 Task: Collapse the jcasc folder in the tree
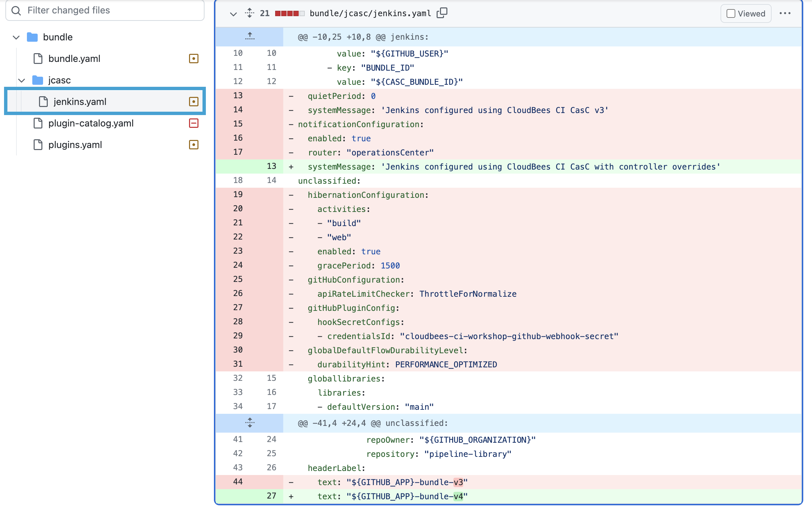(21, 80)
